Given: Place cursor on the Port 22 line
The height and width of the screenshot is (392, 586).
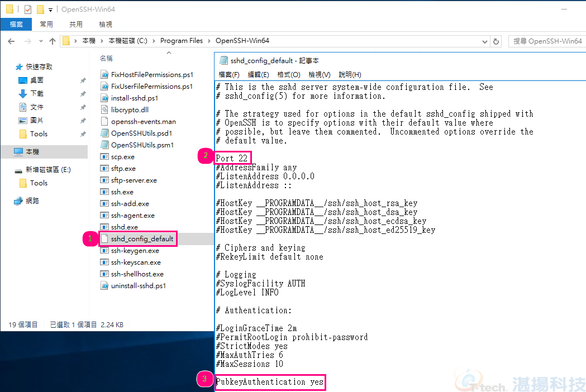Looking at the screenshot, I should 232,159.
